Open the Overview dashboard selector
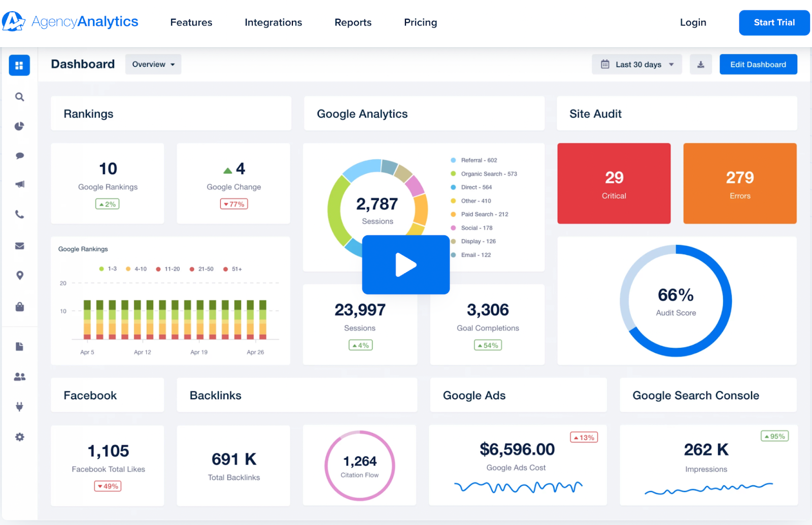The width and height of the screenshot is (812, 525). (153, 64)
